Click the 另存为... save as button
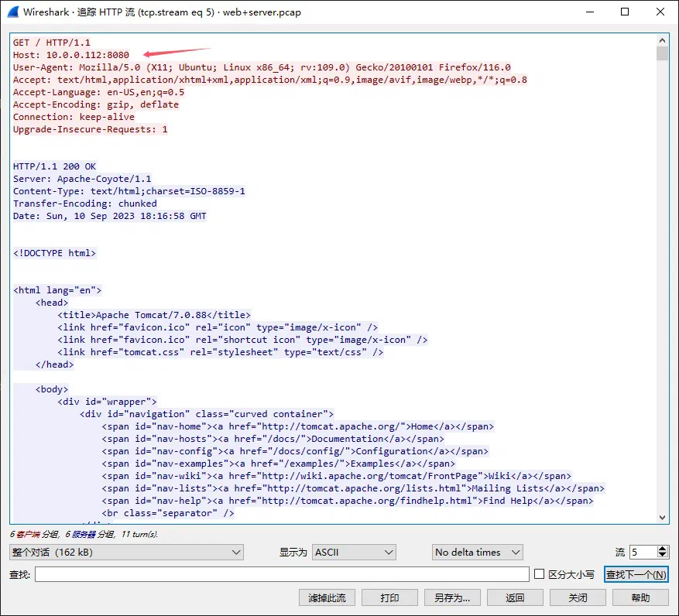 [452, 598]
